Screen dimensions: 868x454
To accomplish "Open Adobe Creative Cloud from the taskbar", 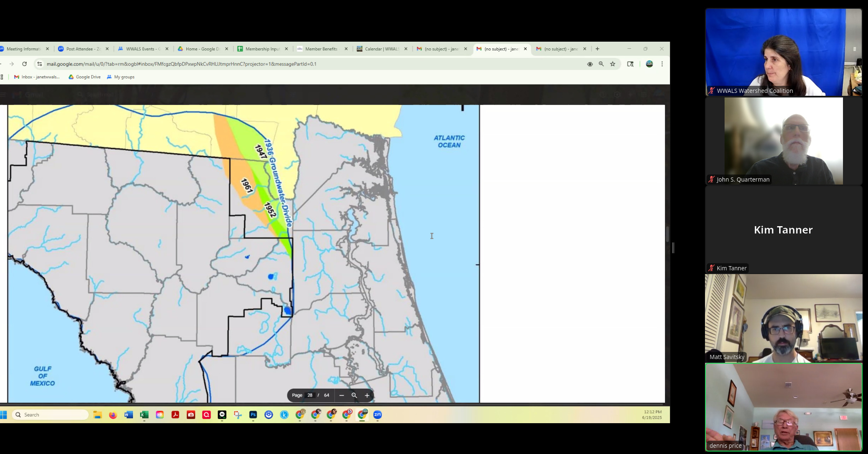I will (x=160, y=414).
